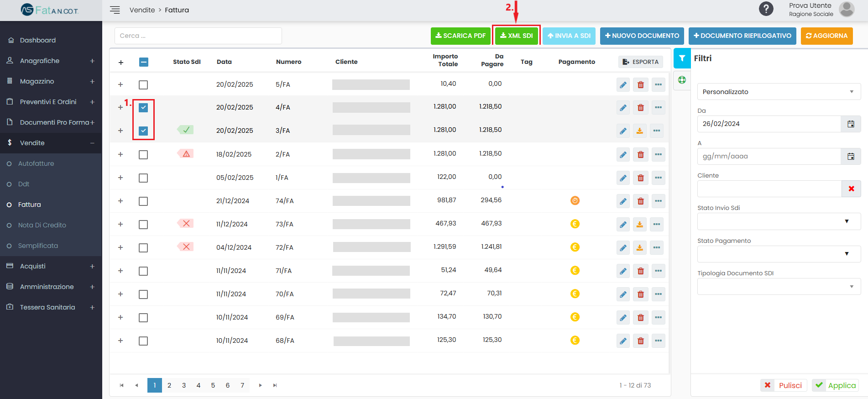Open more options for invoice 5/FA
Screen dimensions: 868x399
point(658,85)
